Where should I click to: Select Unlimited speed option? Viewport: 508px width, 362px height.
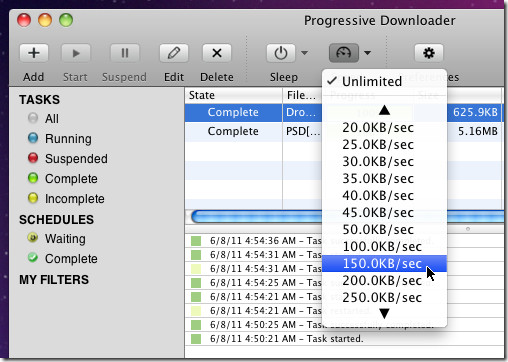384,82
